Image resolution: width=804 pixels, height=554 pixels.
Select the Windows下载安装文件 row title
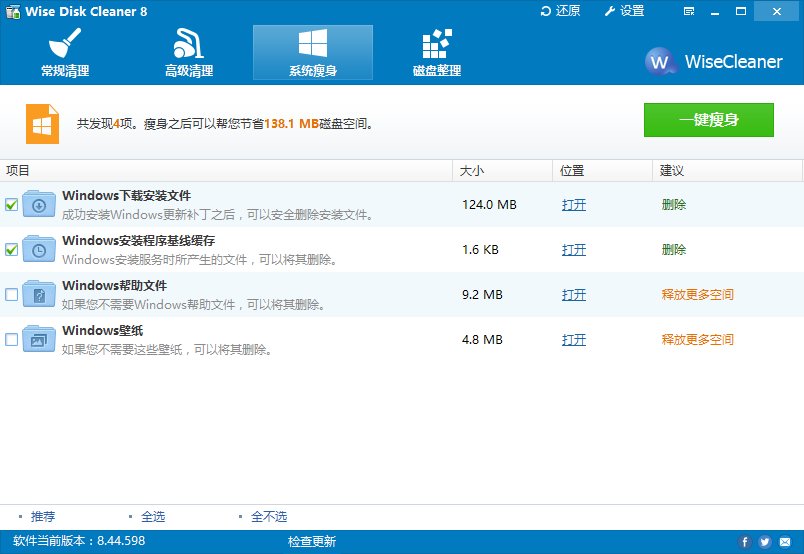(127, 195)
